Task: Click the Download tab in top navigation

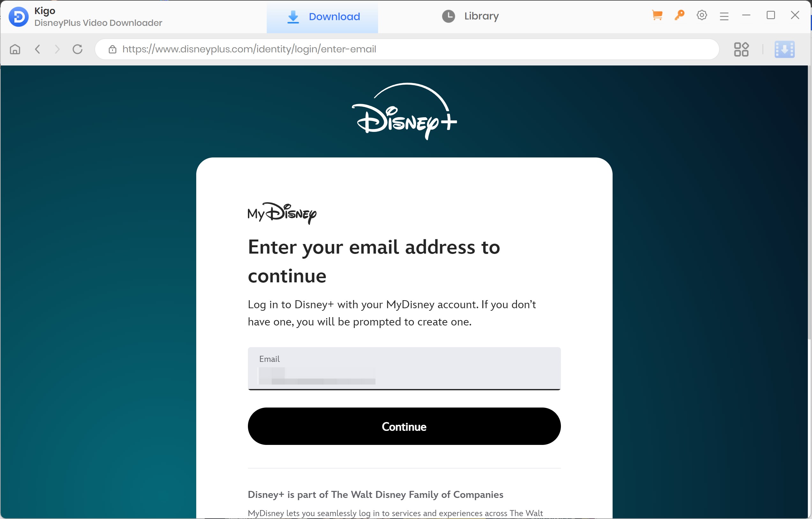Action: pyautogui.click(x=323, y=16)
